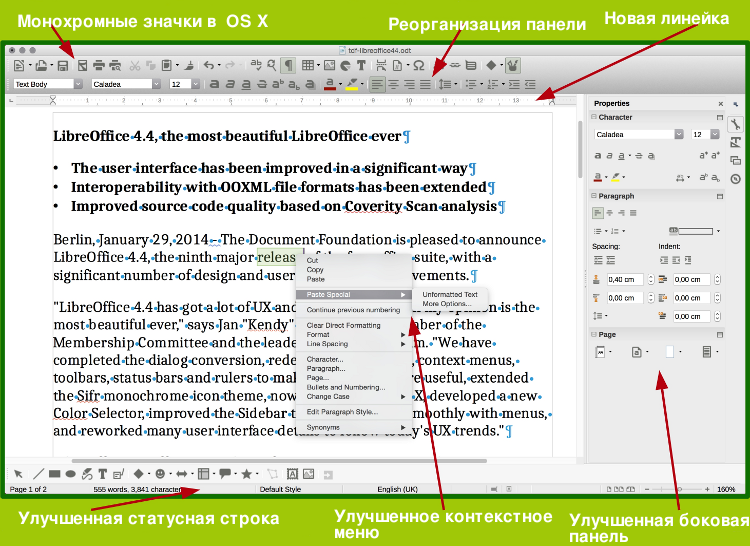Click Page 1 of 2 in the status bar

point(28,489)
